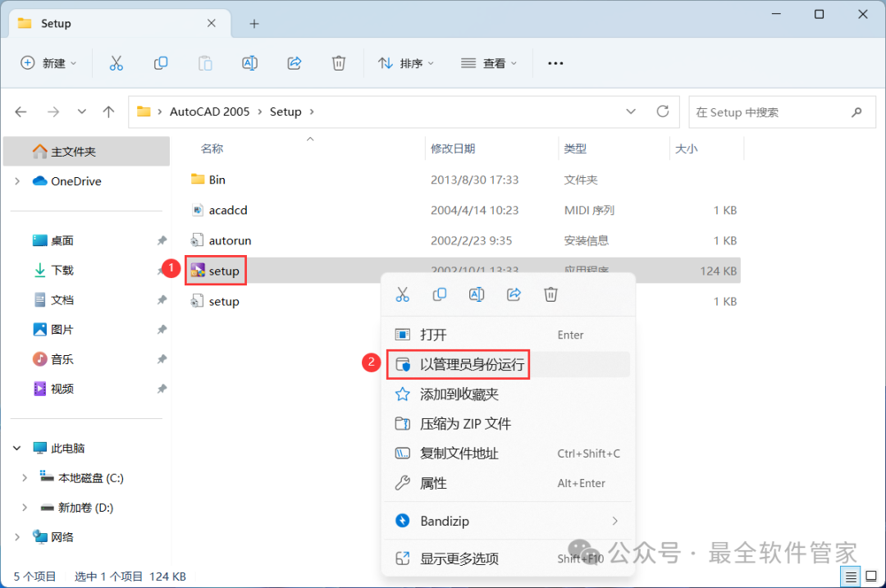The width and height of the screenshot is (886, 588).
Task: Click 显示更多选项 menu entry
Action: (507, 558)
